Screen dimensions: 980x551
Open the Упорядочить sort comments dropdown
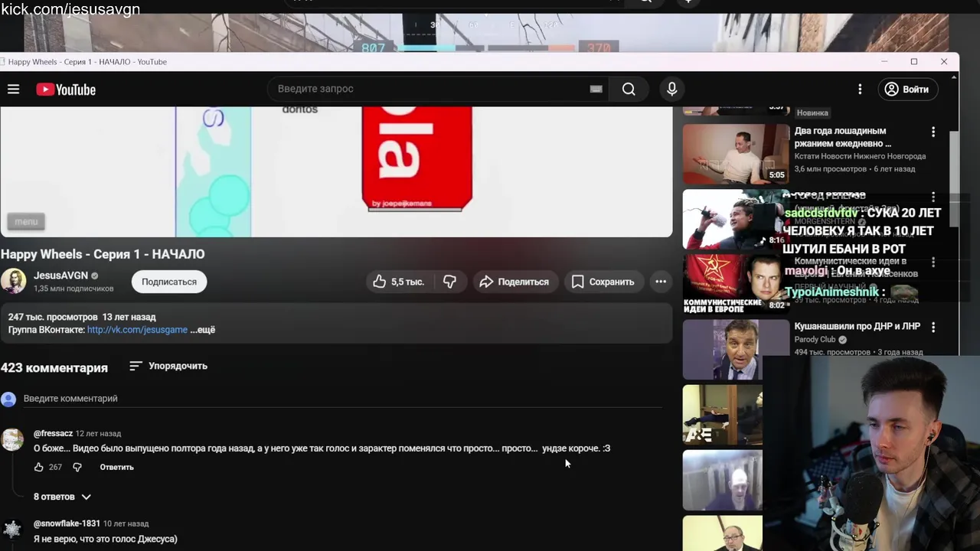click(x=168, y=366)
